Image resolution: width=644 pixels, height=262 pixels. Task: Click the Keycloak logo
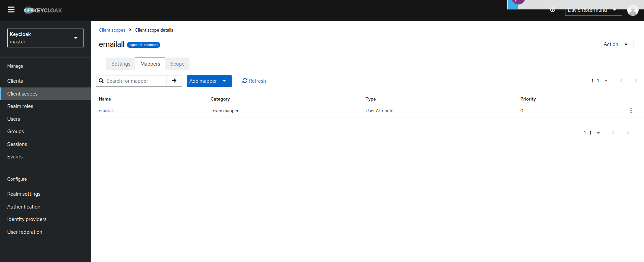pyautogui.click(x=43, y=10)
